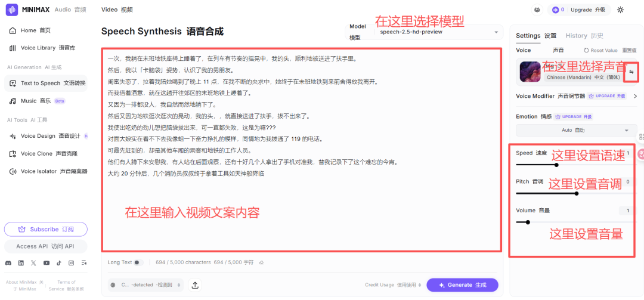The width and height of the screenshot is (644, 300).
Task: Click the side widget icon under Emotion
Action: (640, 138)
